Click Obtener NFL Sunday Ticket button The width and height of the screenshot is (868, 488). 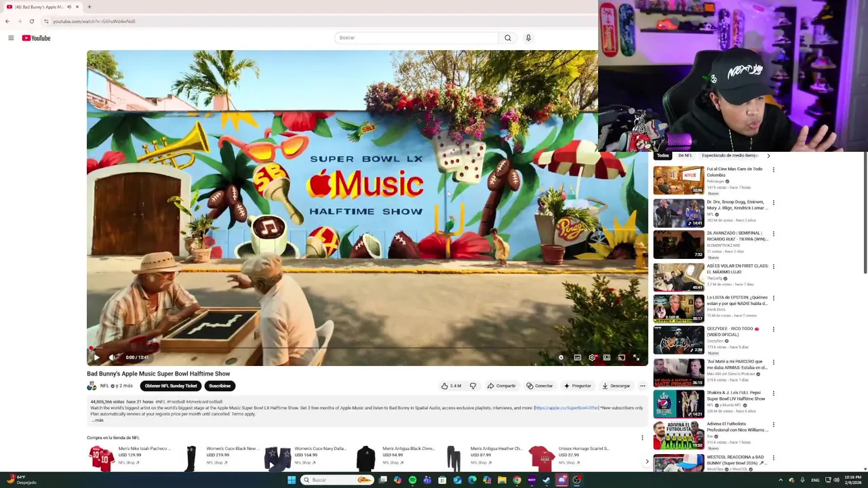click(171, 386)
